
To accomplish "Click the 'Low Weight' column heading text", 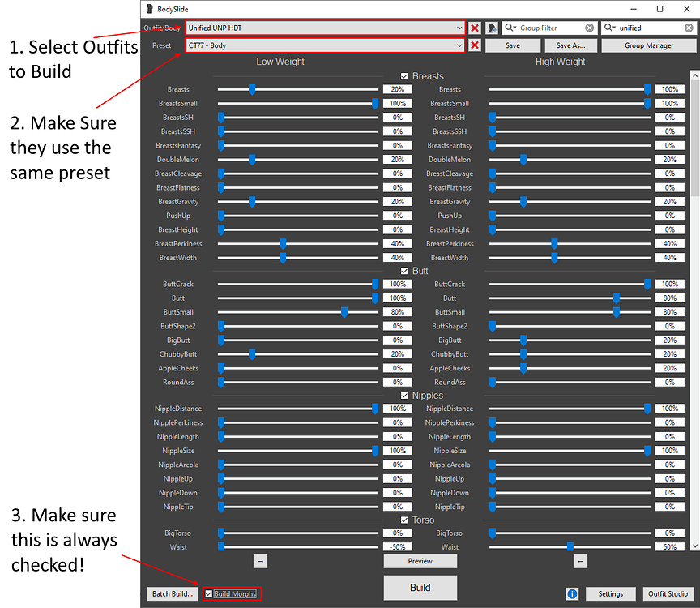I will click(x=280, y=62).
